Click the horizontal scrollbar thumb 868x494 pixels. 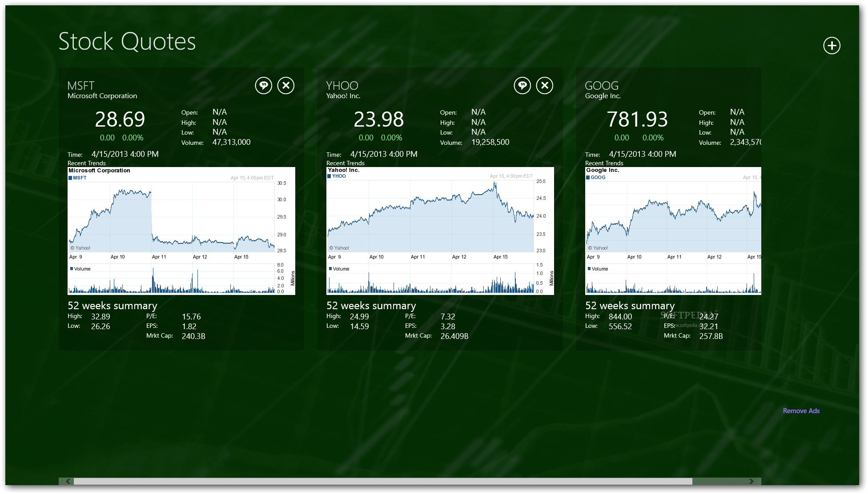coord(382,481)
